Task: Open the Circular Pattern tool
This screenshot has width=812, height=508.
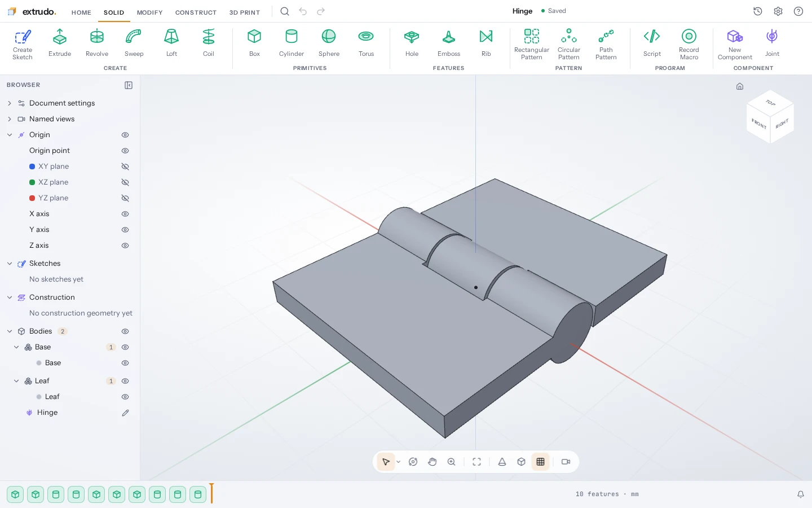Action: click(x=569, y=44)
